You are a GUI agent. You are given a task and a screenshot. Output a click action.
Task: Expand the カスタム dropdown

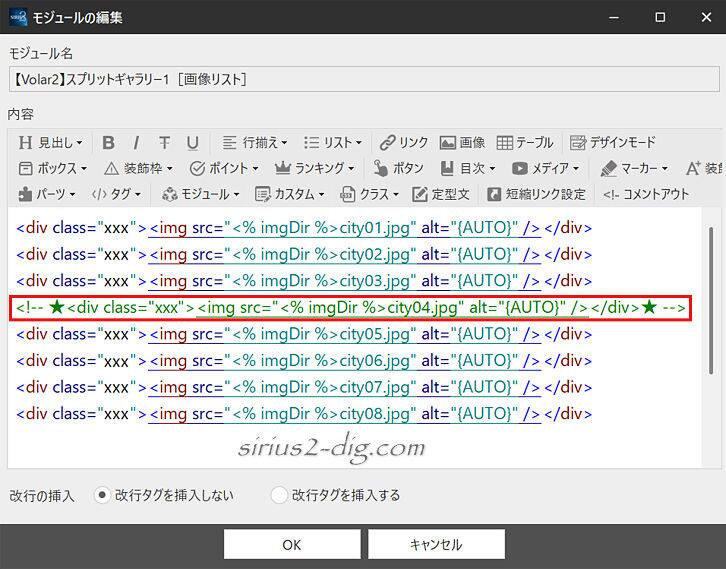click(290, 194)
